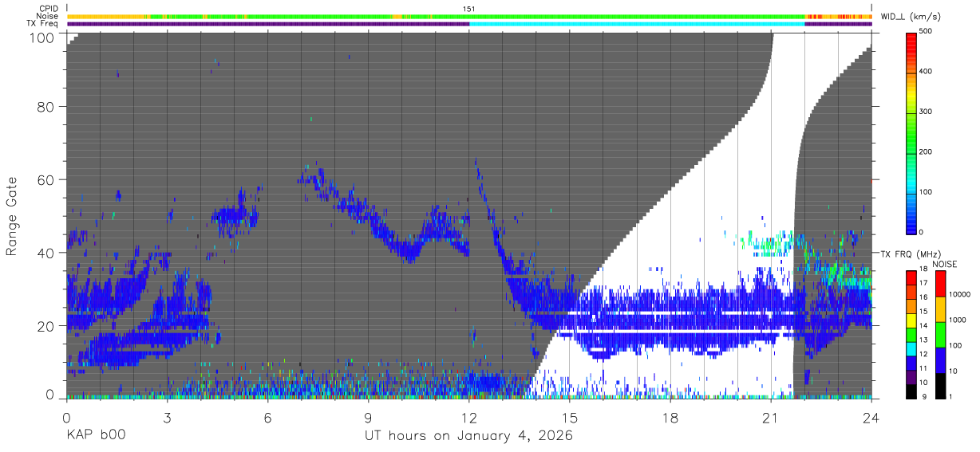
Task: Click the 6 tick on UT hours axis
Action: [267, 418]
